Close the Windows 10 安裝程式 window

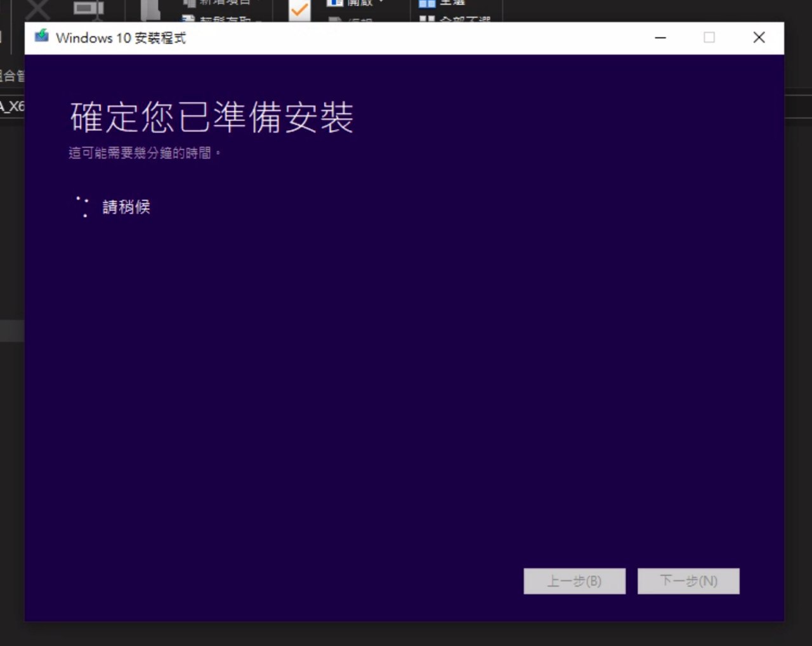[x=759, y=37]
